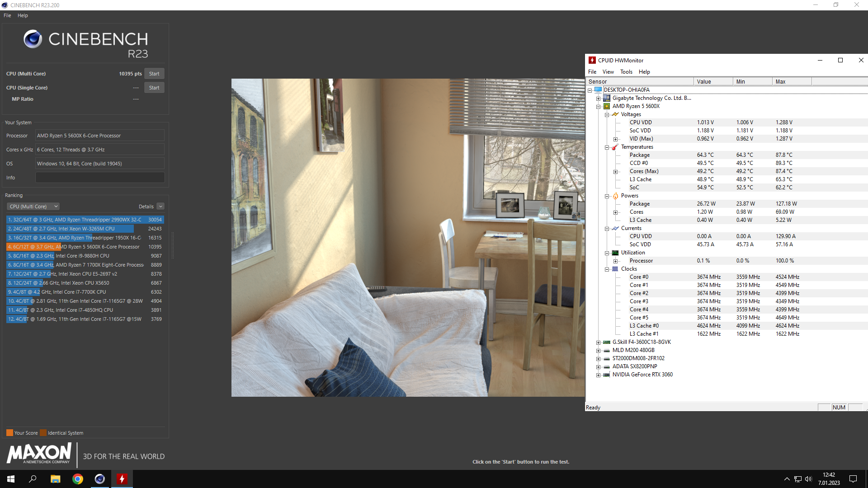Click the Info input field
Viewport: 868px width, 488px height.
pos(100,178)
